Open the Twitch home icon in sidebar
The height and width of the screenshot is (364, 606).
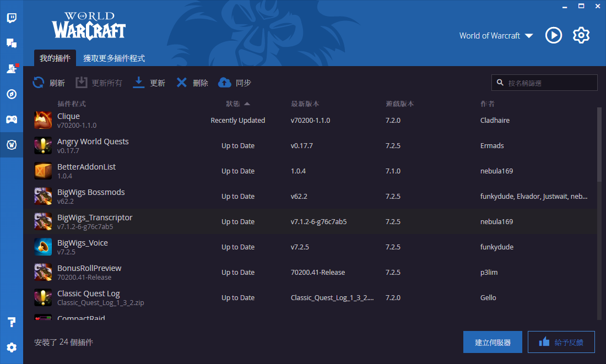[x=12, y=18]
